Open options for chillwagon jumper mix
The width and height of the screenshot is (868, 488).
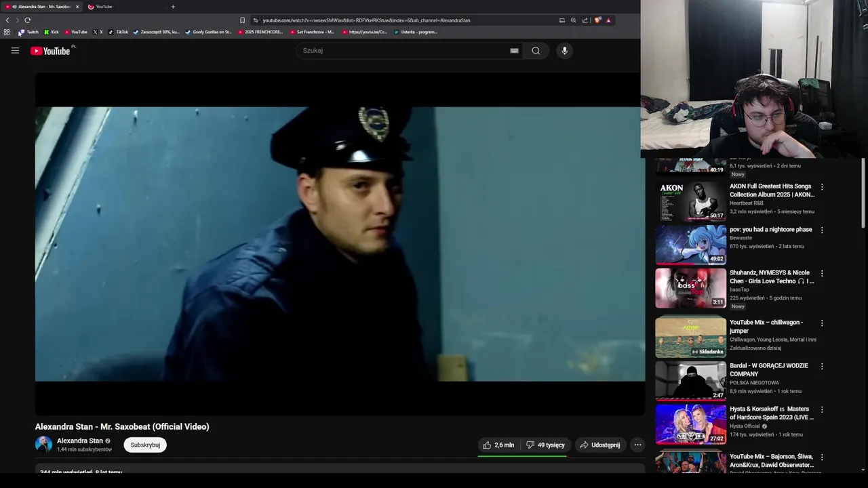coord(822,323)
